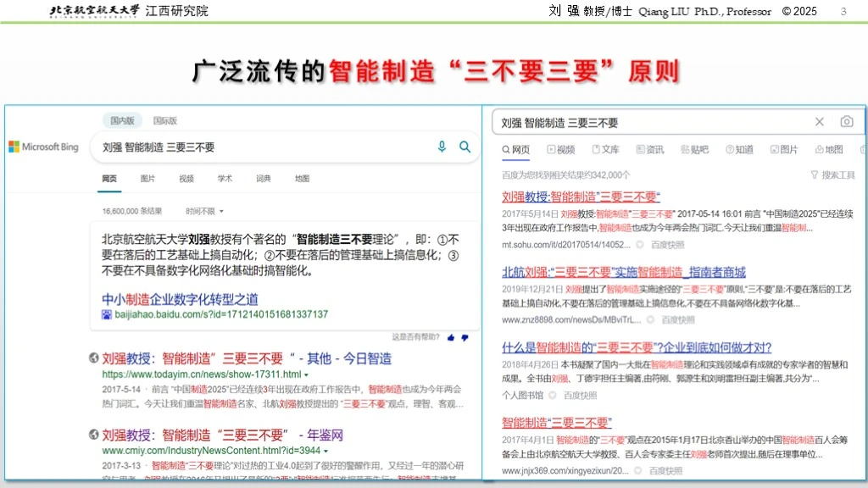
Task: Open the baijiahao.baidu.com URL link
Action: tap(221, 314)
